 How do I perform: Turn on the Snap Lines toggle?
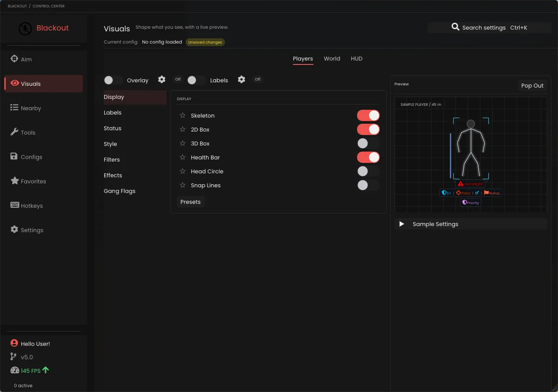368,185
